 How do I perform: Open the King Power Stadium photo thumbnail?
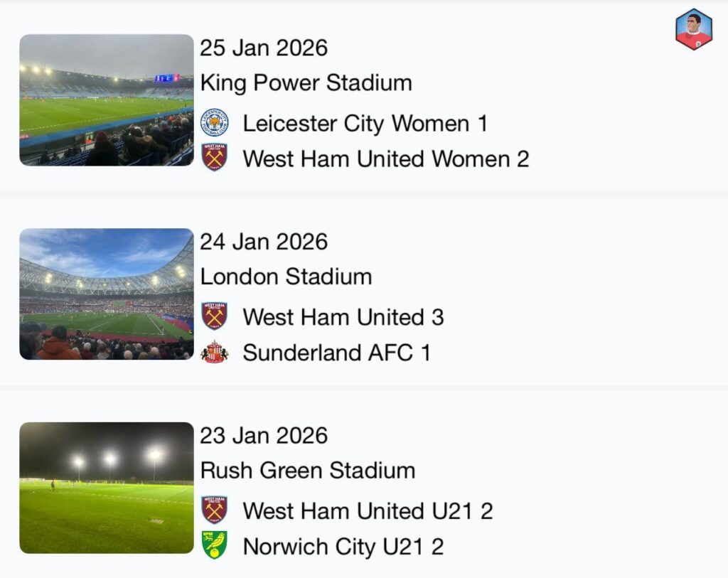pos(106,100)
